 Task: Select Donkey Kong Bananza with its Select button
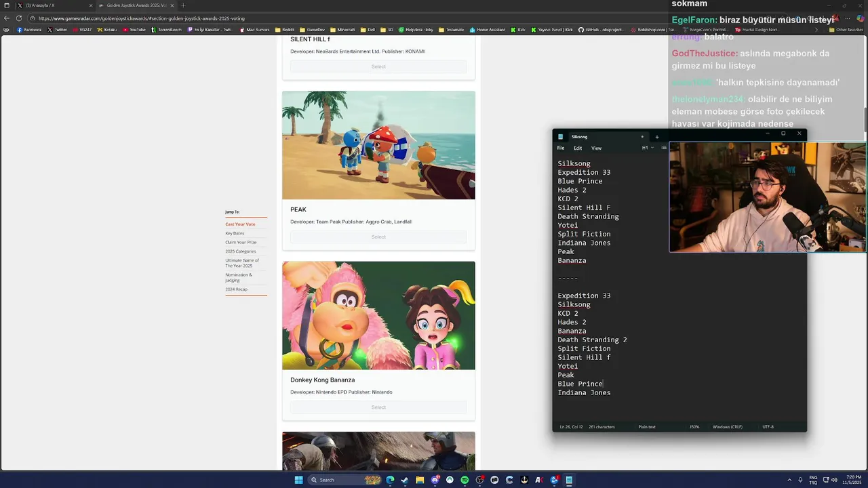click(x=378, y=407)
